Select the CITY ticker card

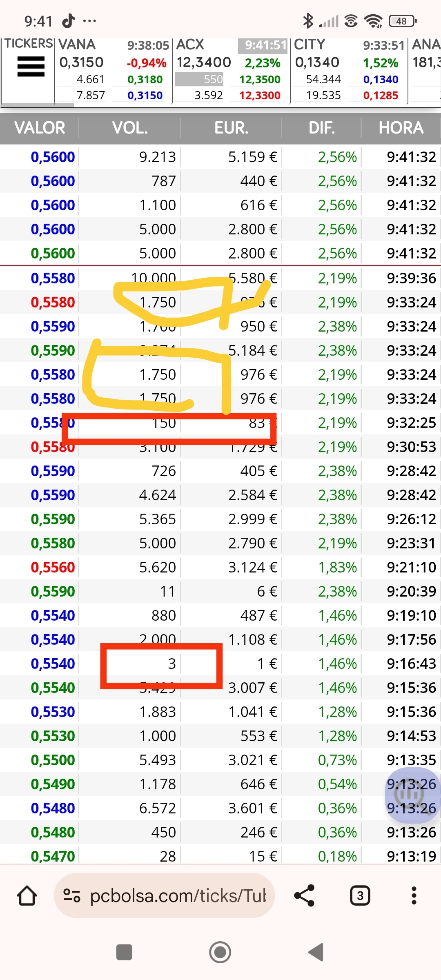349,70
